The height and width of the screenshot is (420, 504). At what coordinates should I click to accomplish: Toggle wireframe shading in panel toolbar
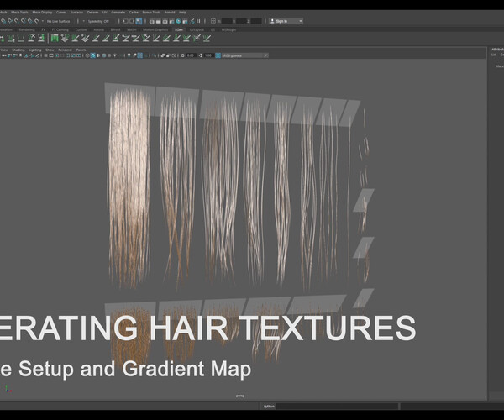87,55
